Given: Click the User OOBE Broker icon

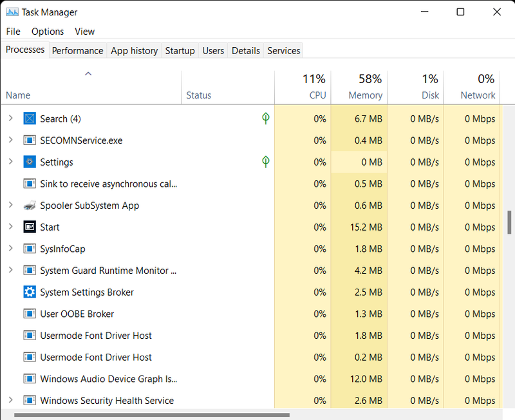Looking at the screenshot, I should 30,314.
